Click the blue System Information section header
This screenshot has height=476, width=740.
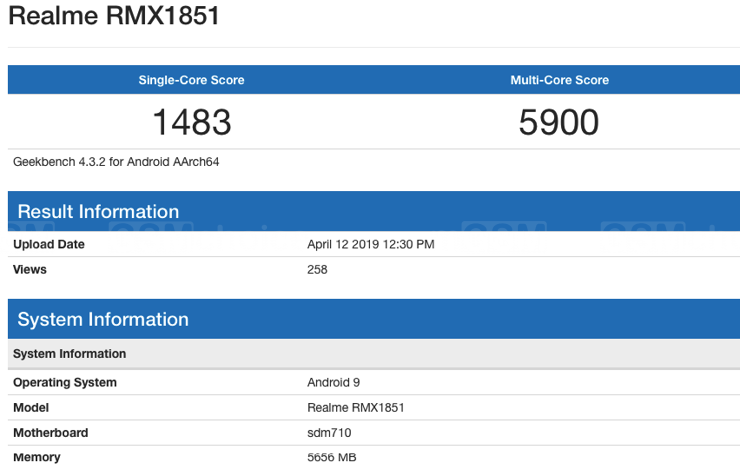click(374, 319)
